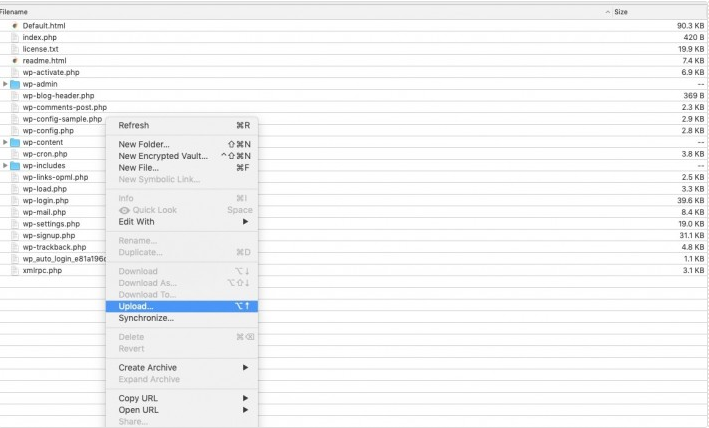Click the 31.1 KB size cell

(x=691, y=236)
